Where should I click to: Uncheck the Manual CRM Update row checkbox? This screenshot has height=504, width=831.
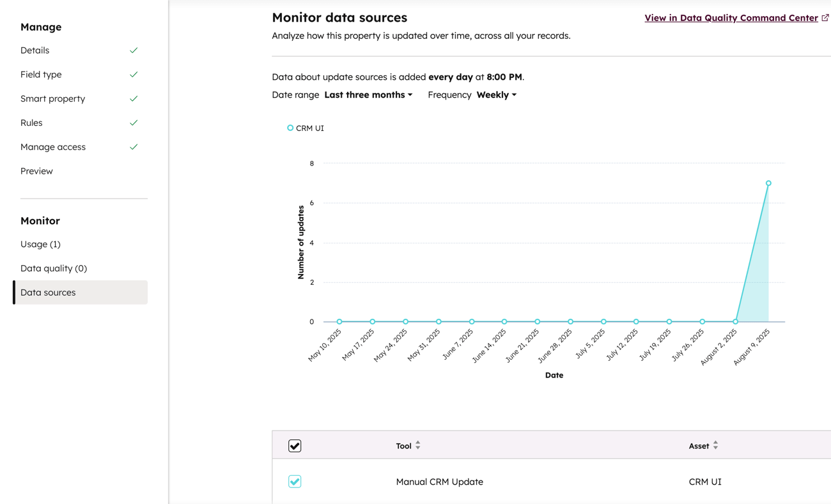coord(295,482)
